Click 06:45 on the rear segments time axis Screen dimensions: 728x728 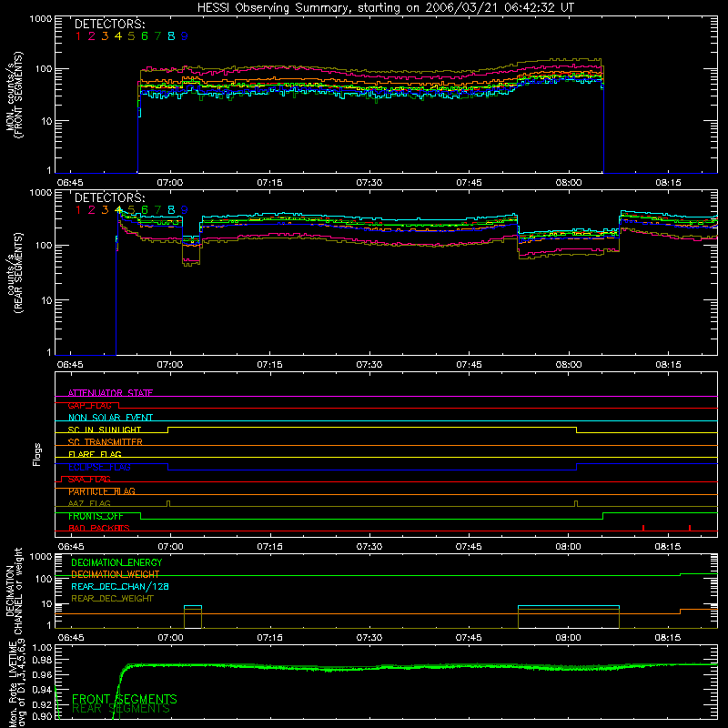pos(70,365)
